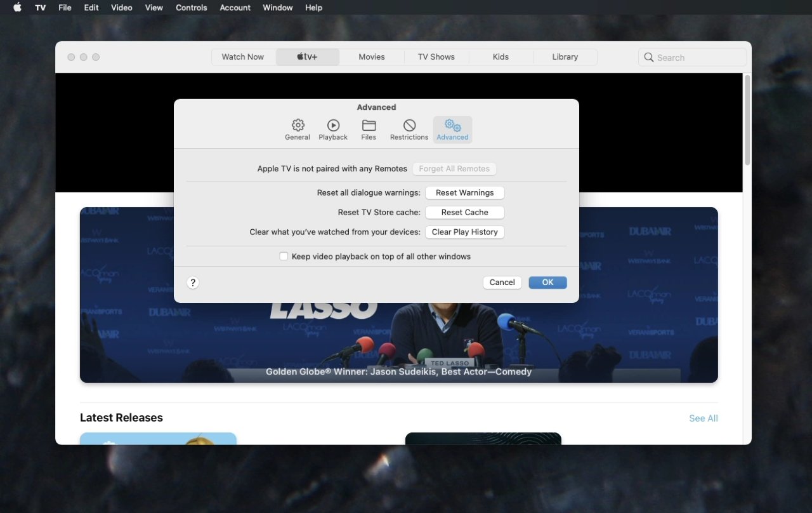
Task: Click the Reset Cache button
Action: tap(464, 212)
